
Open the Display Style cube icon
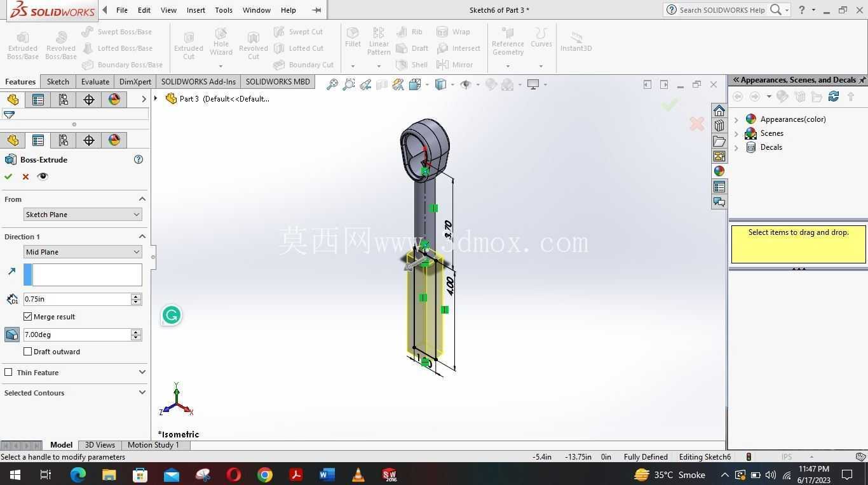coord(440,84)
